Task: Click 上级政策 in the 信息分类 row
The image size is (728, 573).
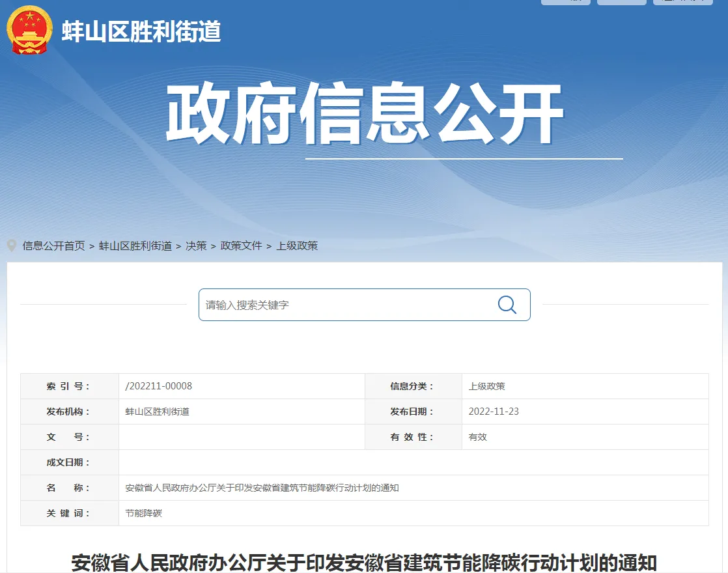Action: coord(486,386)
